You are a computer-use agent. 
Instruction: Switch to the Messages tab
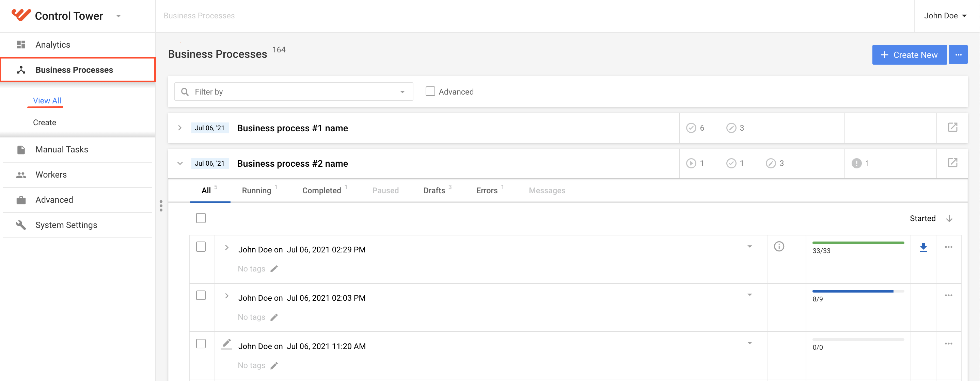(547, 190)
